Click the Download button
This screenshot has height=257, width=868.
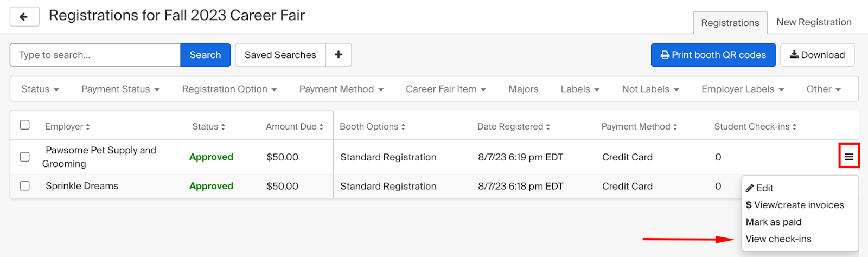[x=818, y=55]
